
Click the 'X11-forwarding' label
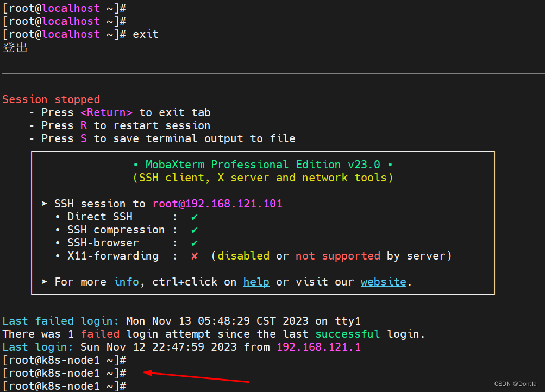click(113, 256)
